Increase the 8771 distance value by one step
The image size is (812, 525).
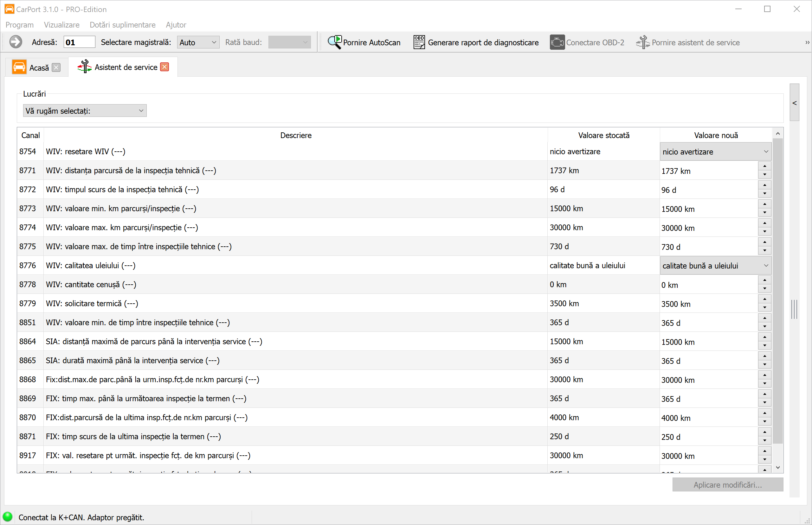(764, 166)
